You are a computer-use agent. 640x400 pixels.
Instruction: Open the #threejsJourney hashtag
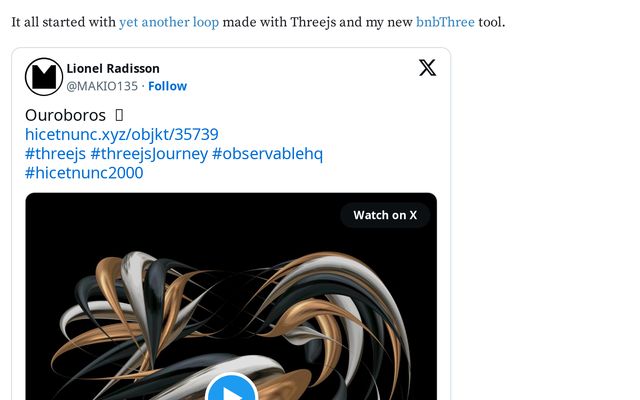[149, 154]
